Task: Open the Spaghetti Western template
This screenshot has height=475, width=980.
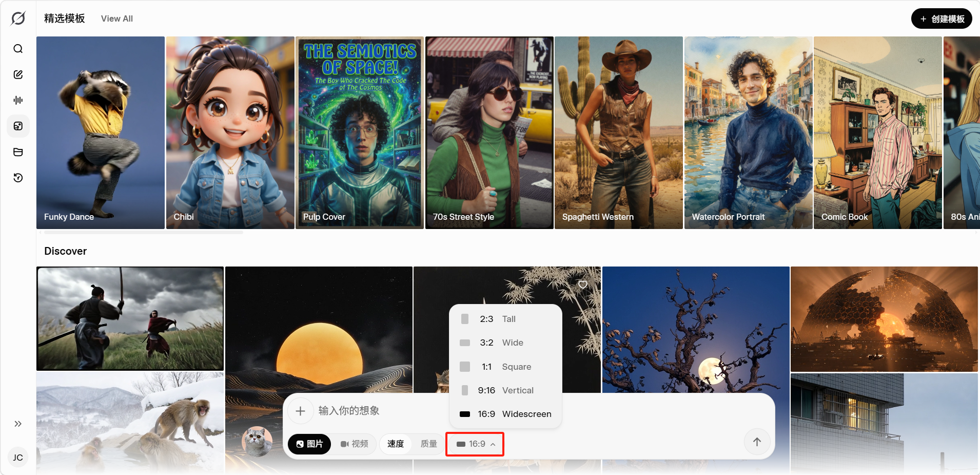Action: (x=619, y=132)
